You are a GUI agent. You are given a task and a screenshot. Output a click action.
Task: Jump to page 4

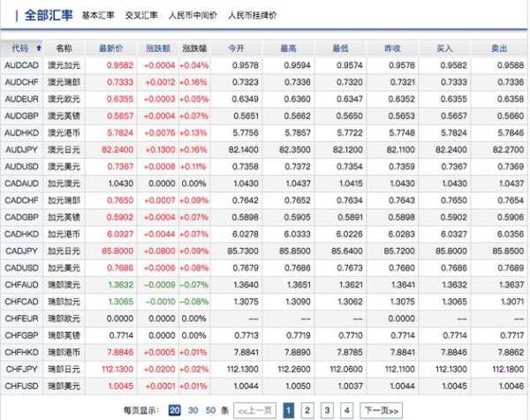pos(346,409)
